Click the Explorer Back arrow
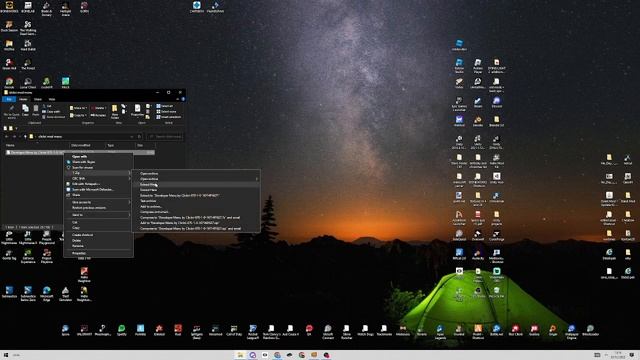Image resolution: width=640 pixels, height=360 pixels. tap(7, 136)
